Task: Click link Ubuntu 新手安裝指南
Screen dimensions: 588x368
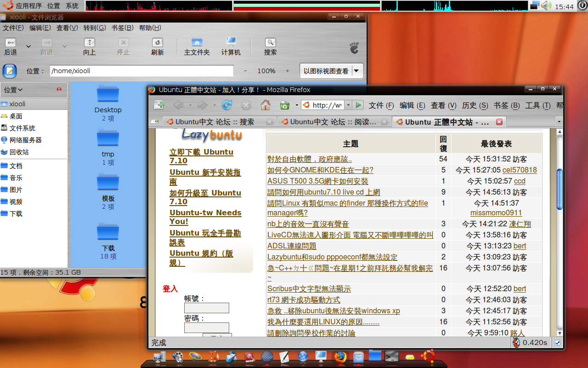Action: [205, 177]
